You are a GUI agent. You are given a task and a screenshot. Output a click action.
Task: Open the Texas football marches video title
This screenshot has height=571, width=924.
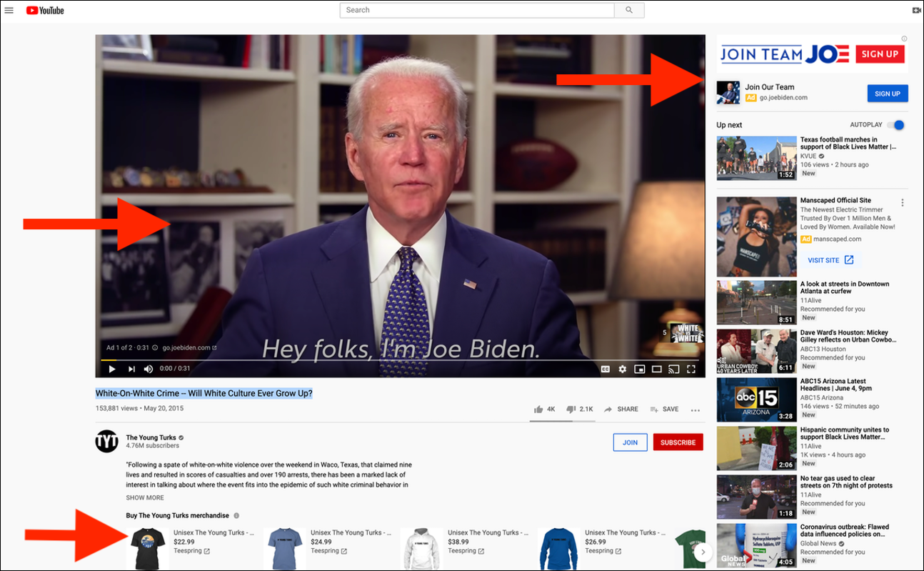tap(848, 144)
